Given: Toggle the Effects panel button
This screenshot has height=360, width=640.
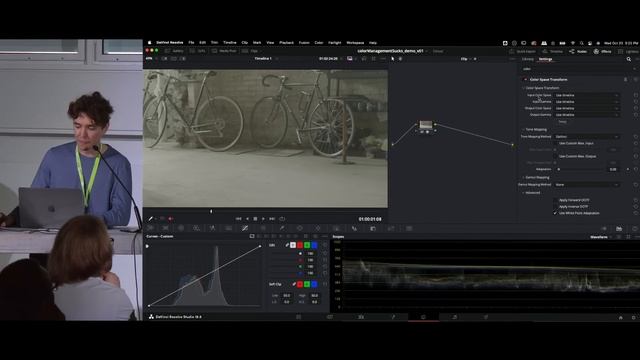Looking at the screenshot, I should (x=602, y=51).
